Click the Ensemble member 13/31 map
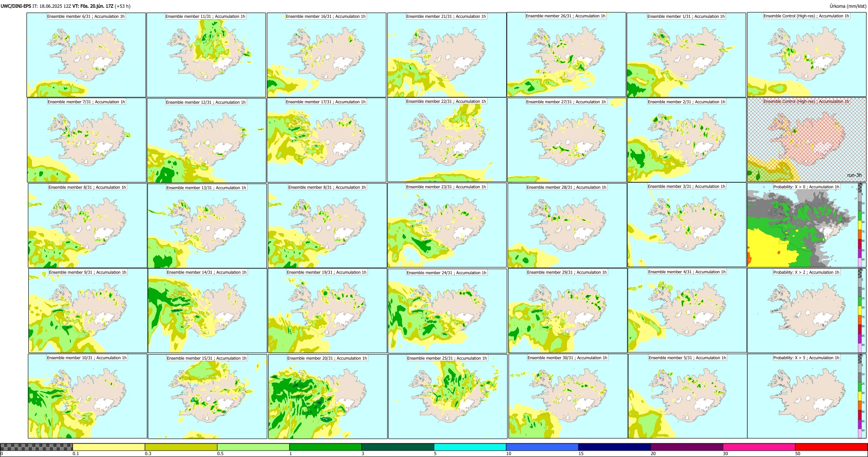Image resolution: width=868 pixels, height=457 pixels. click(x=207, y=226)
